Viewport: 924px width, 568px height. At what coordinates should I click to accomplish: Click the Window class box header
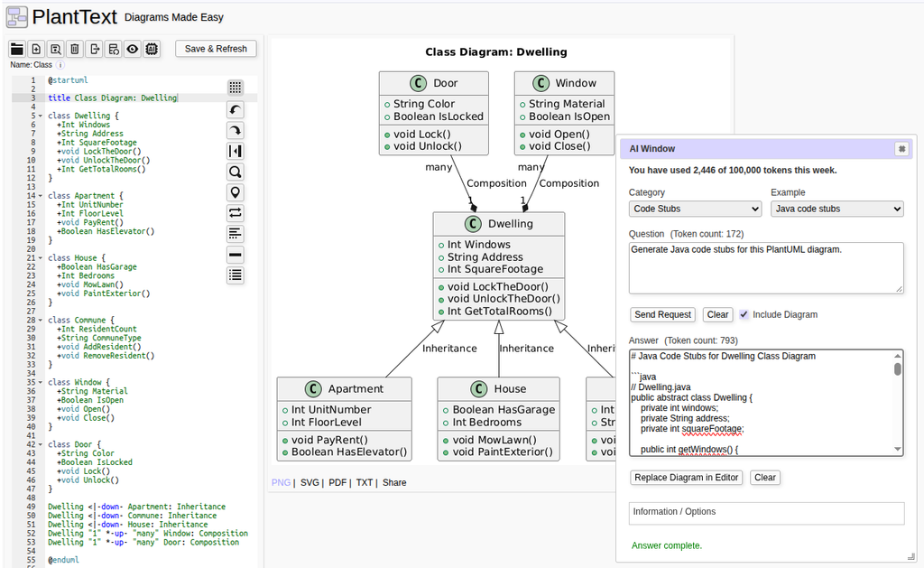564,83
